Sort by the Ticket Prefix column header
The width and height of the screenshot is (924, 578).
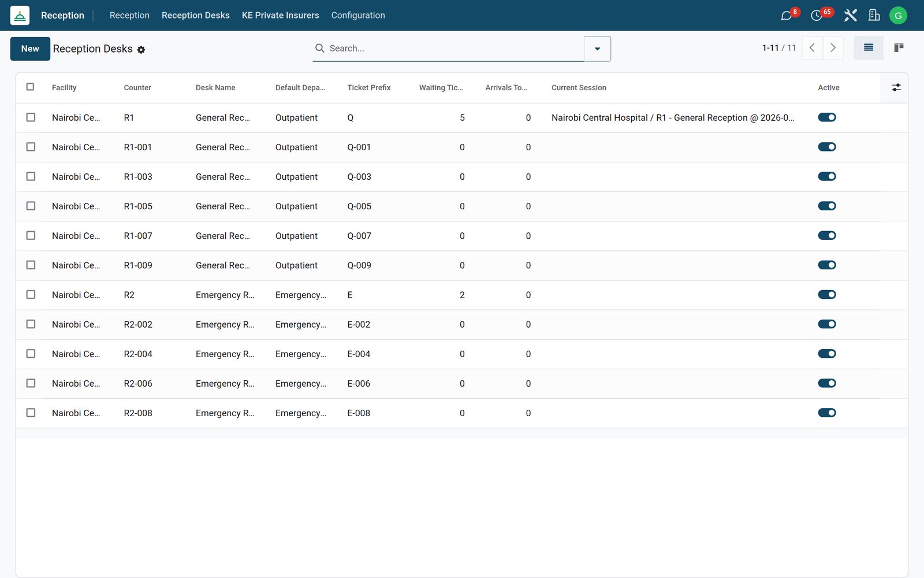click(x=369, y=88)
